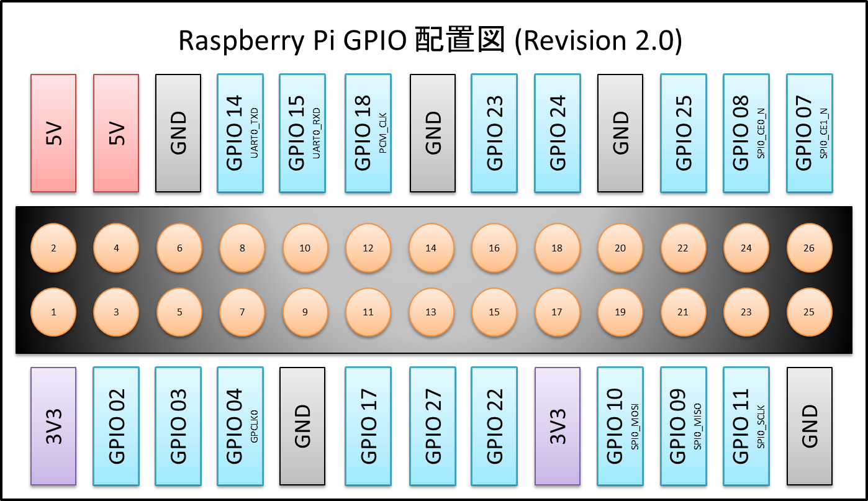Screen dimensions: 868x501
Task: Click pin circle number 18
Action: (x=557, y=248)
